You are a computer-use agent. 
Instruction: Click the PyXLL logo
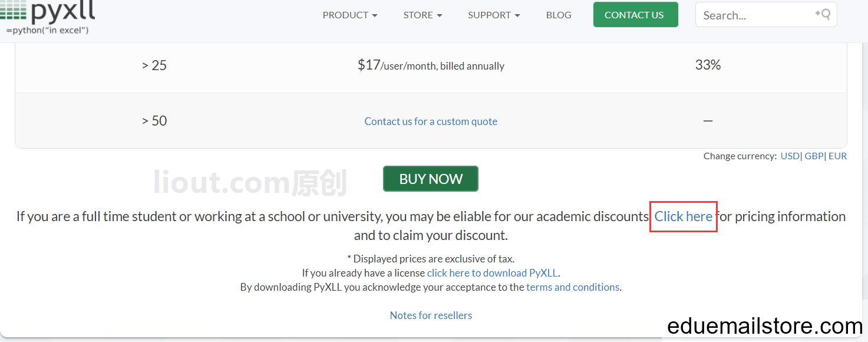point(47,17)
